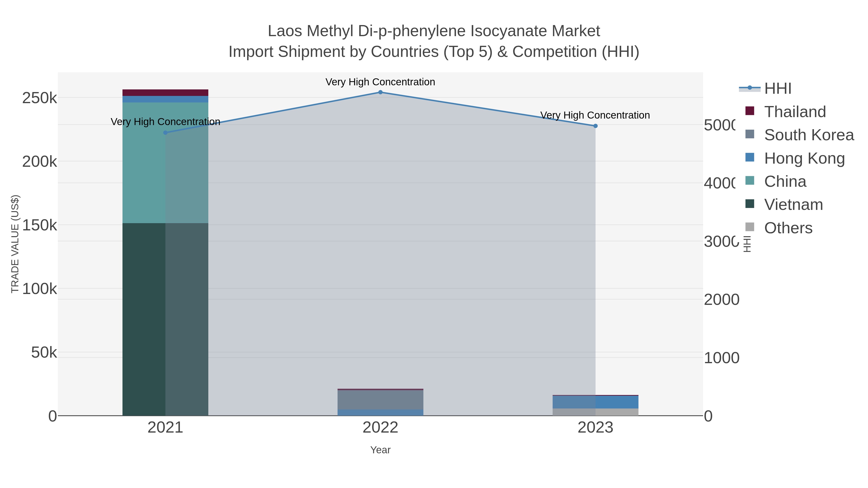Viewport: 868px width, 488px height.
Task: Click Very High Concentration label above 2022
Action: click(380, 82)
